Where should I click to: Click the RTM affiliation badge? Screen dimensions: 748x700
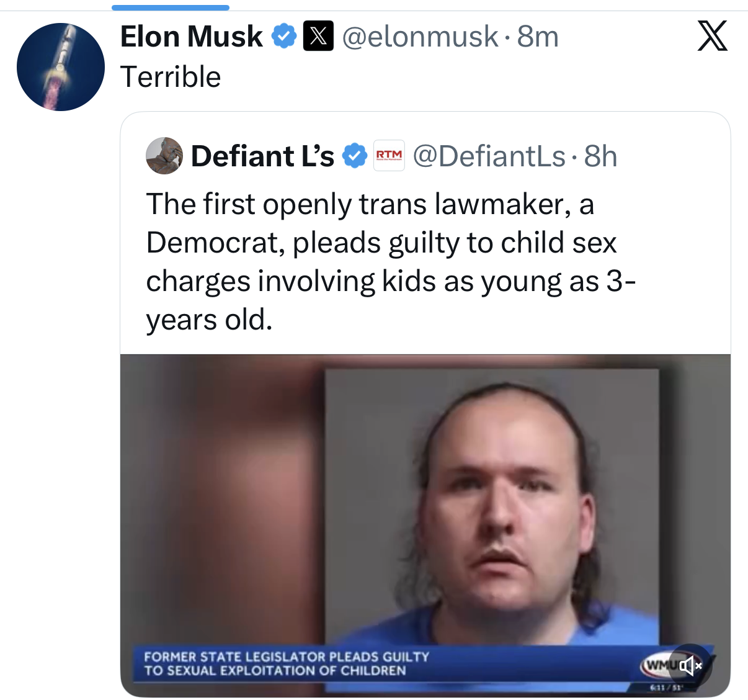pos(389,156)
